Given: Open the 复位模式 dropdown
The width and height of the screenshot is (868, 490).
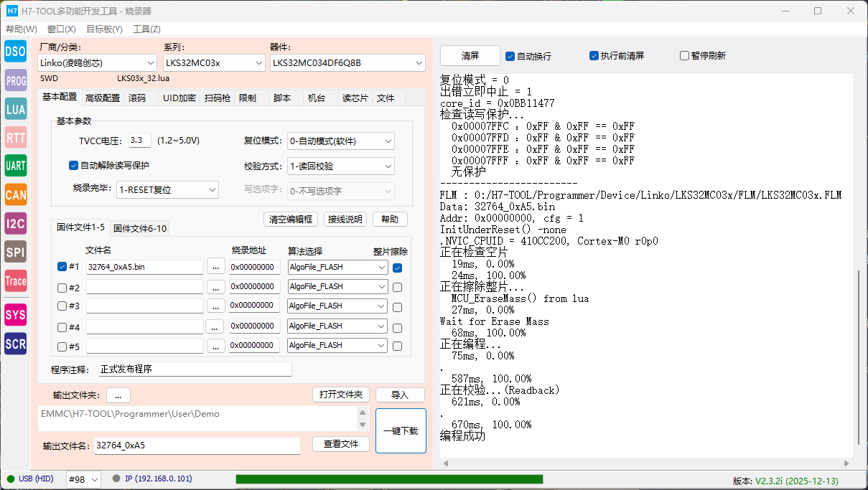Looking at the screenshot, I should (340, 141).
